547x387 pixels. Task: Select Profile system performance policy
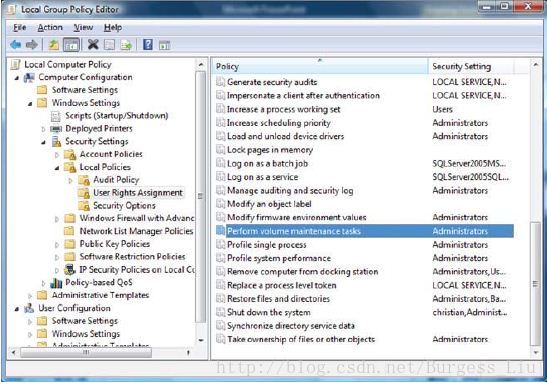coord(364,258)
